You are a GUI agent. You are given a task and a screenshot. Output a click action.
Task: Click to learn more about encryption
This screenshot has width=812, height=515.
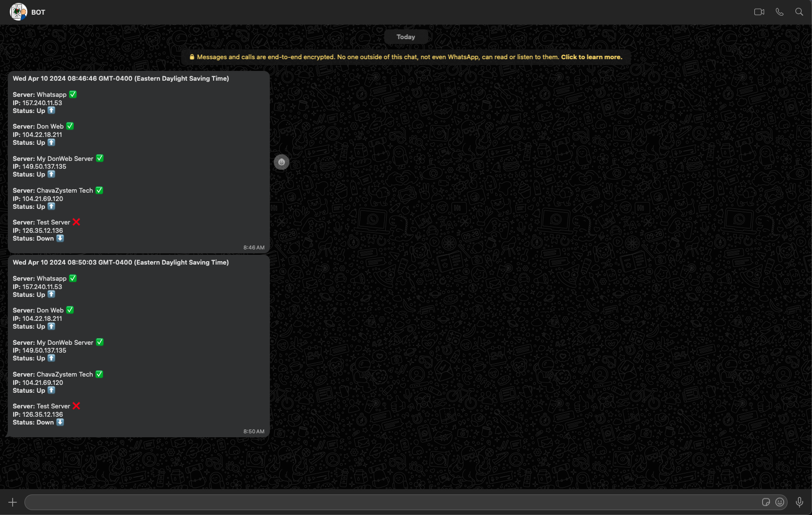[592, 57]
